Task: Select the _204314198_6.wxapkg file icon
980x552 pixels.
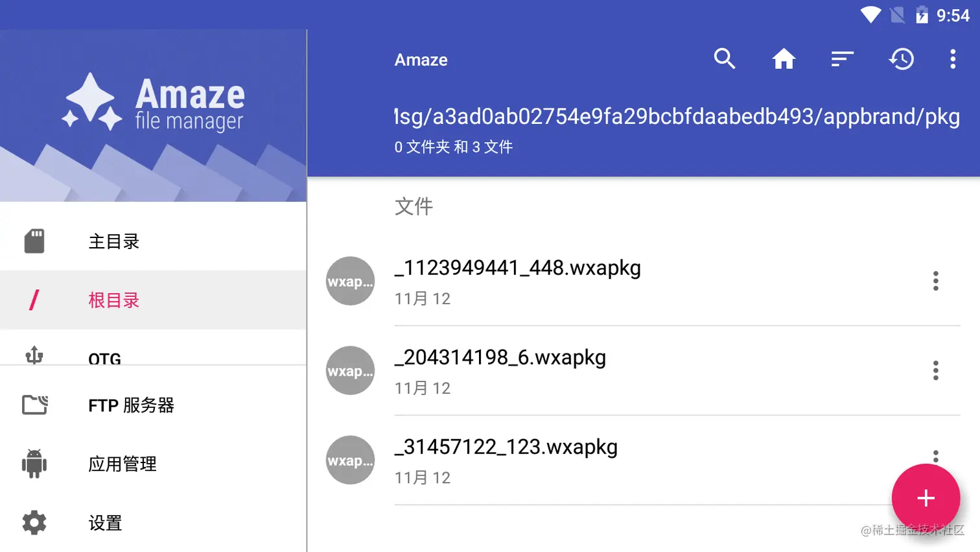Action: 350,370
